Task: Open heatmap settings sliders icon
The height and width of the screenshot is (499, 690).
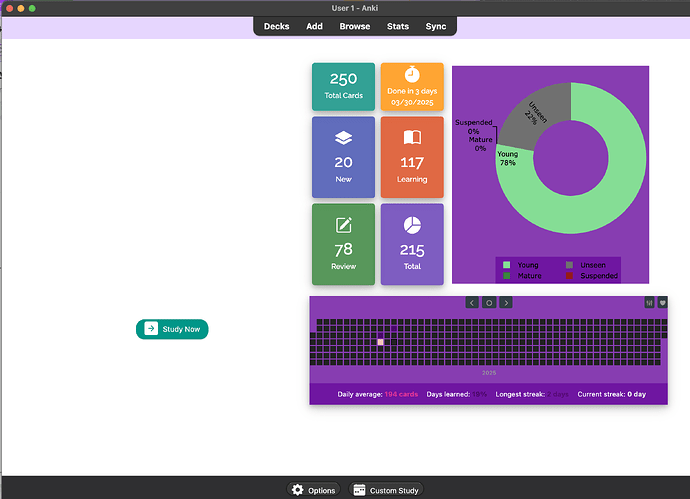Action: 649,303
